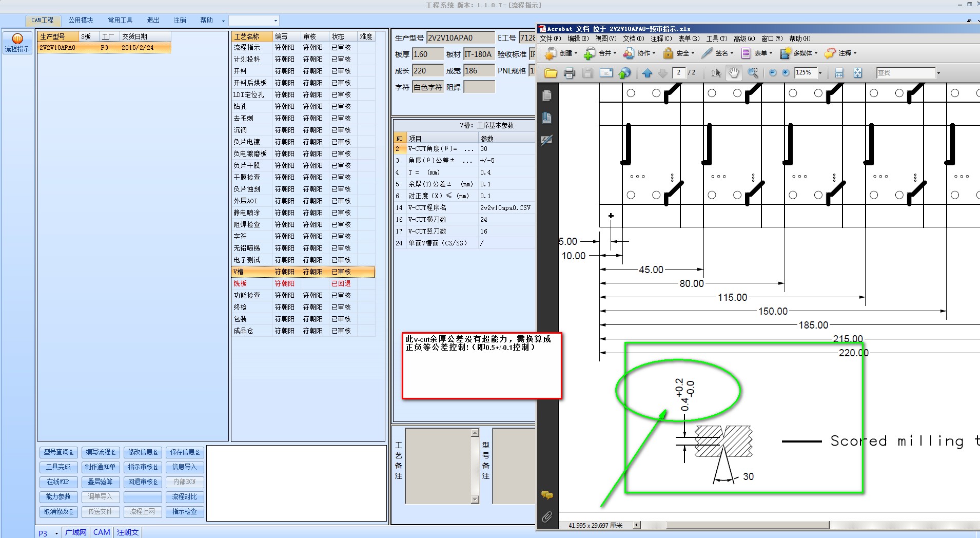Go to previous page with blue up arrow
980x538 pixels.
coord(647,73)
